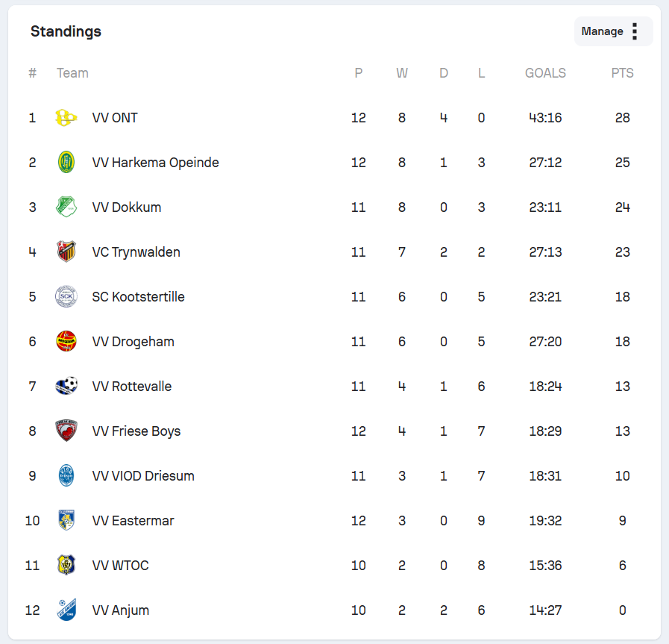Click the VV Harkema Opeinde club crest
This screenshot has width=669, height=644.
(x=66, y=163)
